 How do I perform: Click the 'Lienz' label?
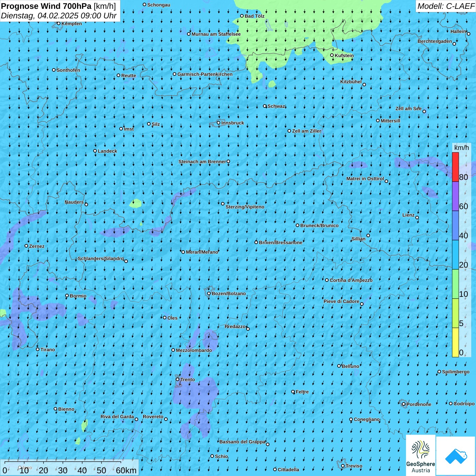pyautogui.click(x=408, y=215)
